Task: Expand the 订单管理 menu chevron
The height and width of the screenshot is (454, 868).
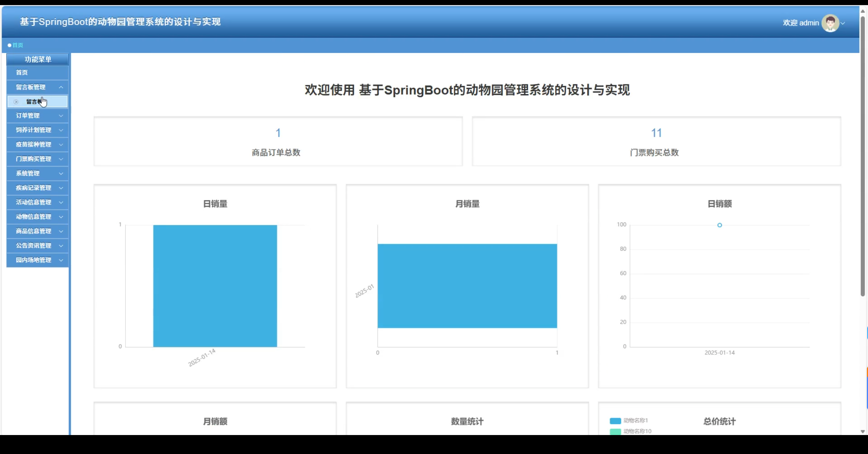Action: 61,116
